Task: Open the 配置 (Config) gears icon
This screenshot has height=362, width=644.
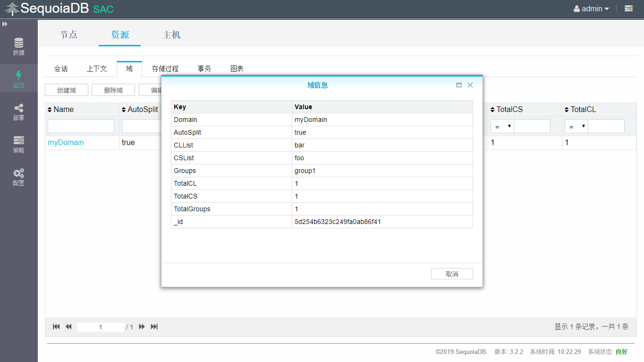Action: point(19,177)
